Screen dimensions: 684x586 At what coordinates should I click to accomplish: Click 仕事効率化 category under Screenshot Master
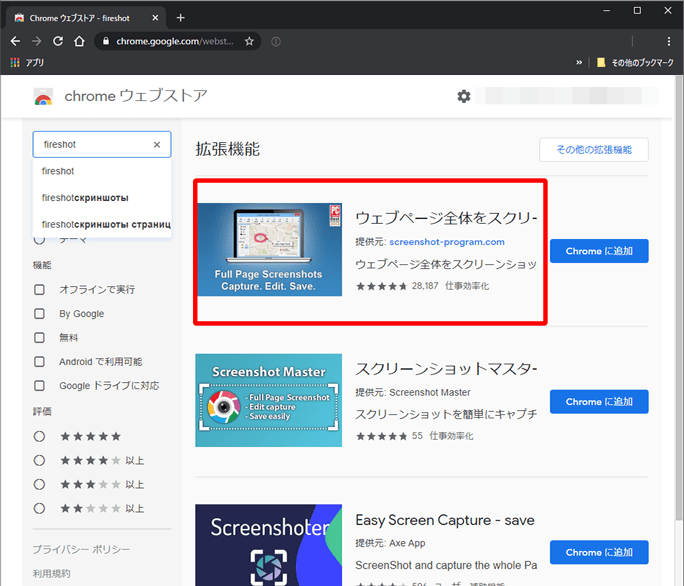(x=451, y=436)
